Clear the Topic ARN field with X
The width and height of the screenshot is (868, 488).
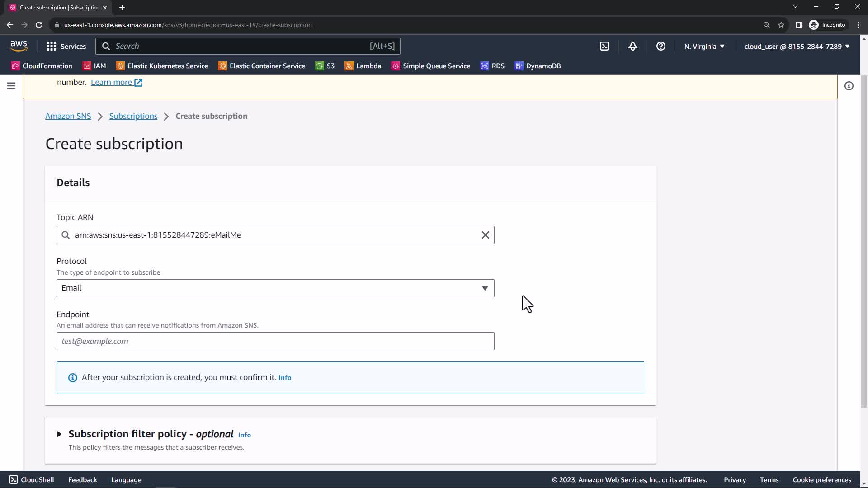(485, 235)
